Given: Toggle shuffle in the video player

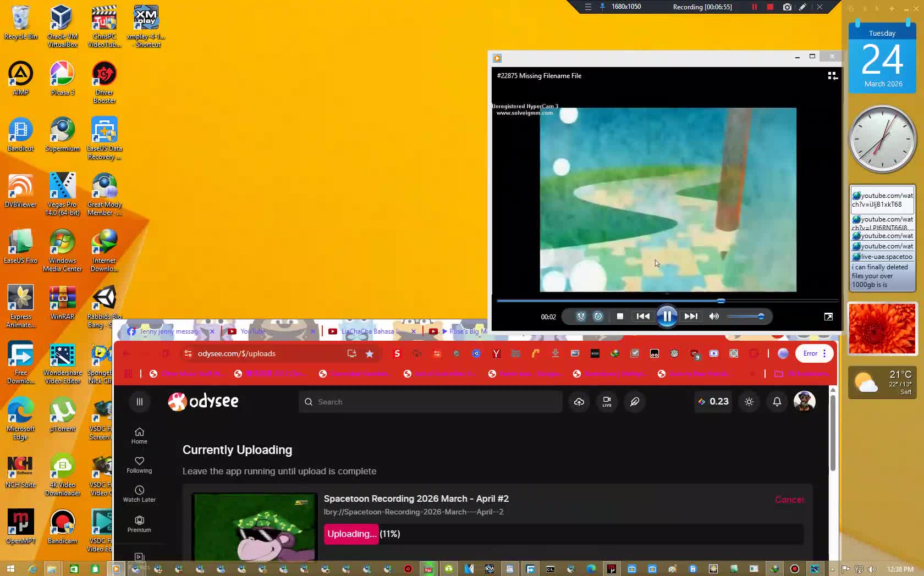Looking at the screenshot, I should [x=580, y=317].
